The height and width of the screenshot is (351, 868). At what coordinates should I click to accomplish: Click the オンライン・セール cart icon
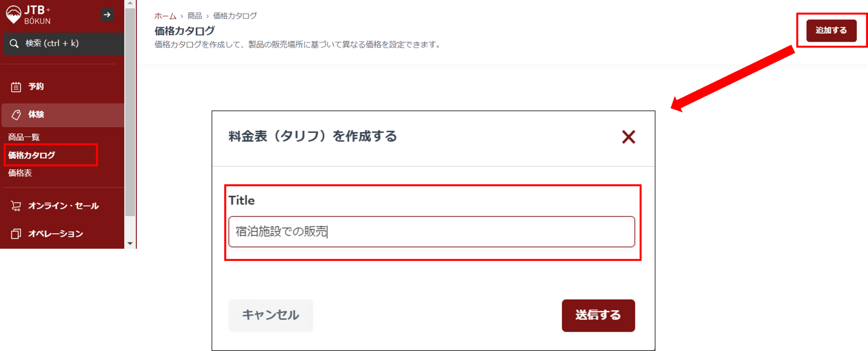click(16, 206)
